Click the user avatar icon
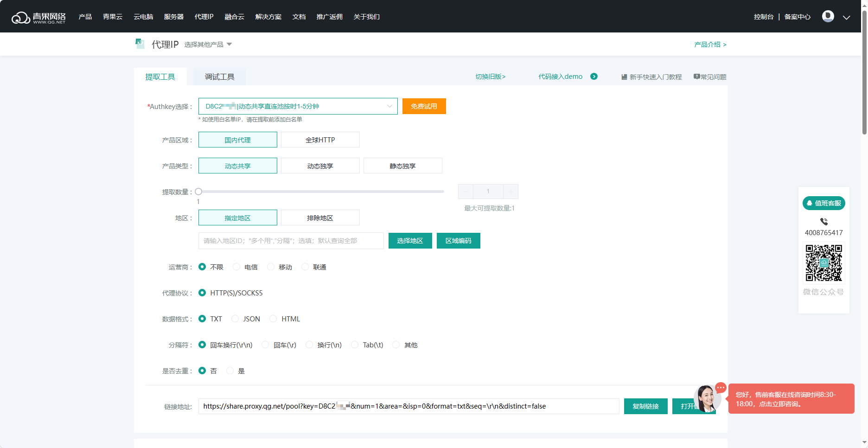868x448 pixels. pos(828,16)
